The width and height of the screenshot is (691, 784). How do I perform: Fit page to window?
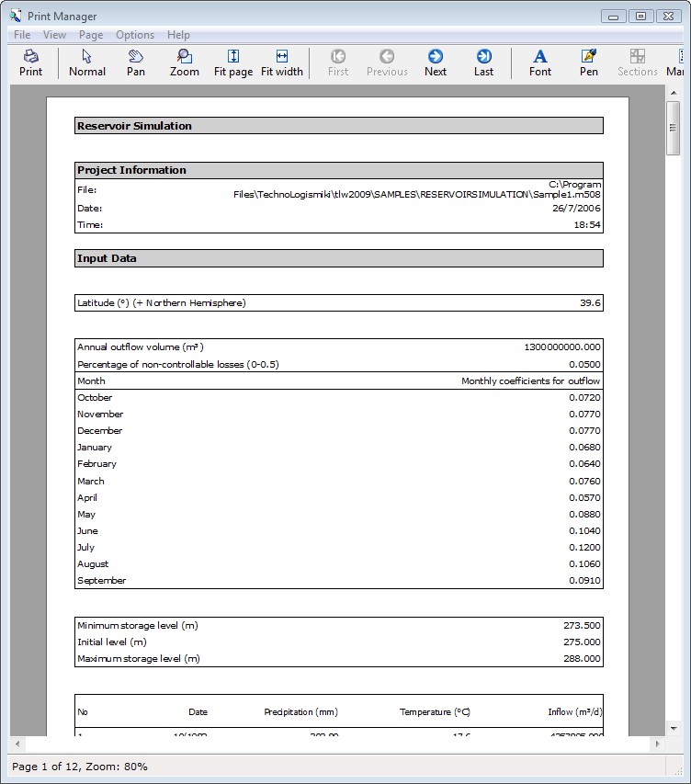coord(233,62)
